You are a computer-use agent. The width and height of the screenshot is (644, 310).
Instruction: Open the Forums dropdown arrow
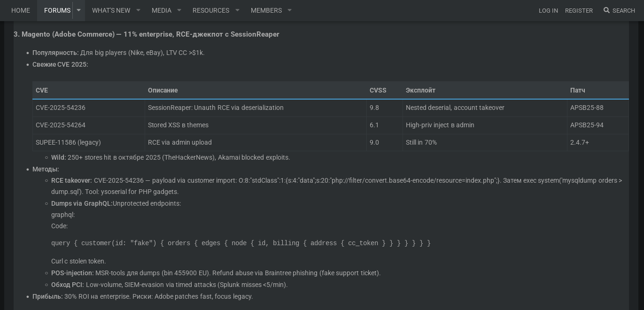pyautogui.click(x=78, y=10)
